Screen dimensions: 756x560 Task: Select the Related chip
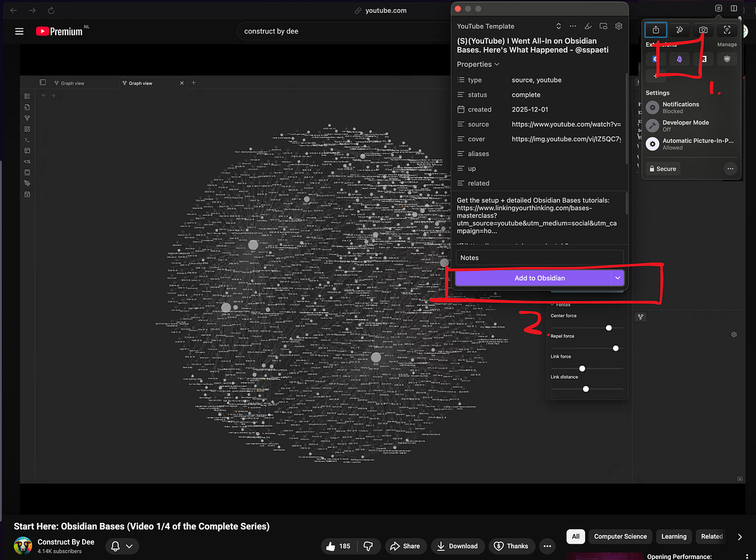click(712, 537)
